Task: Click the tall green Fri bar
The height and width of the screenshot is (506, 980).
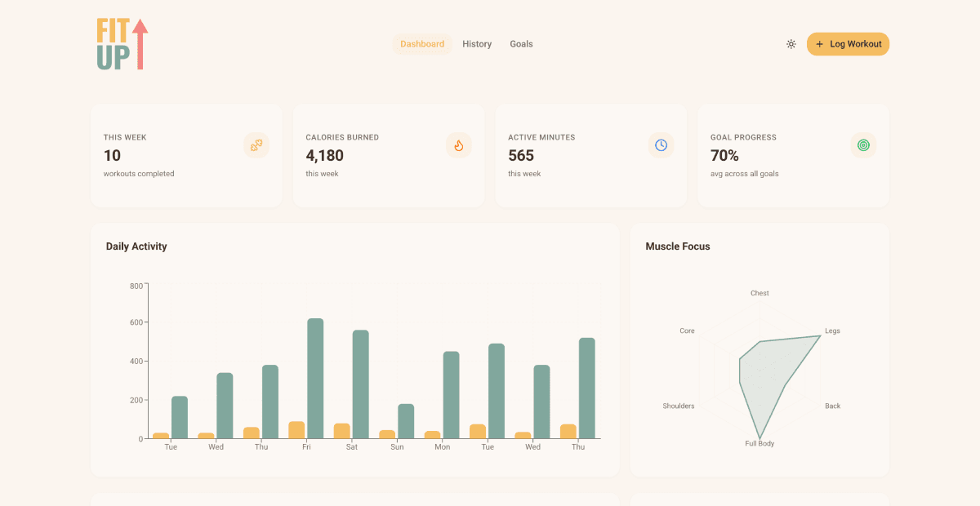Action: pos(315,379)
